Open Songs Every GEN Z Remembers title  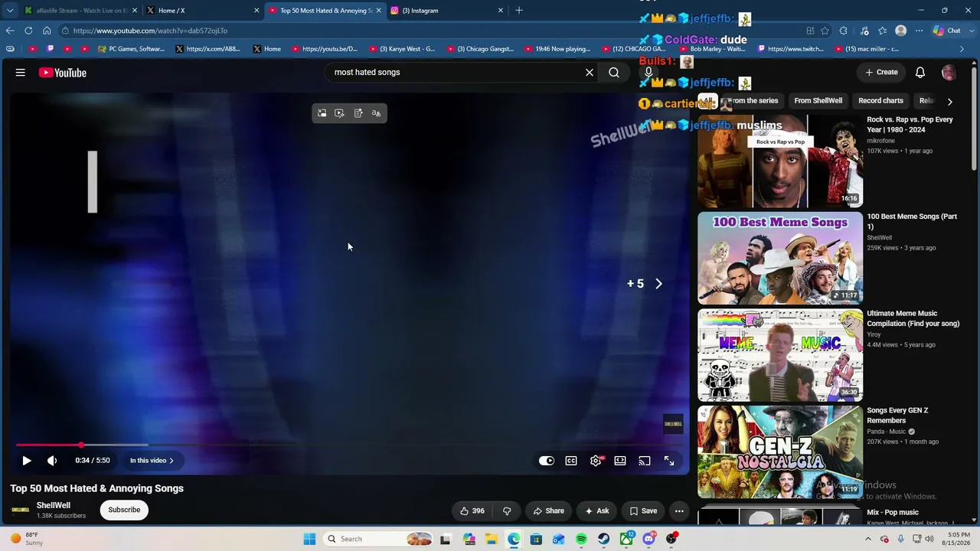tap(897, 416)
